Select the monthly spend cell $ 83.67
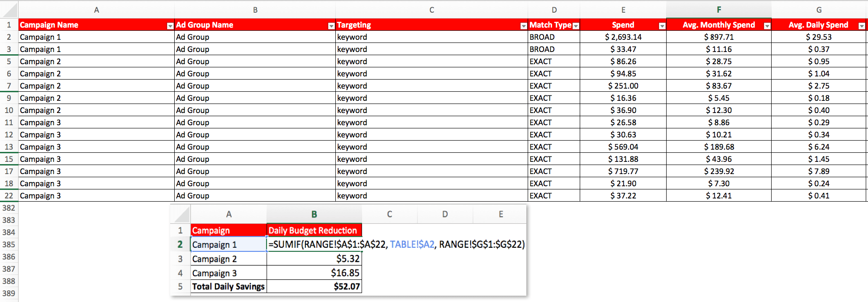 [719, 86]
